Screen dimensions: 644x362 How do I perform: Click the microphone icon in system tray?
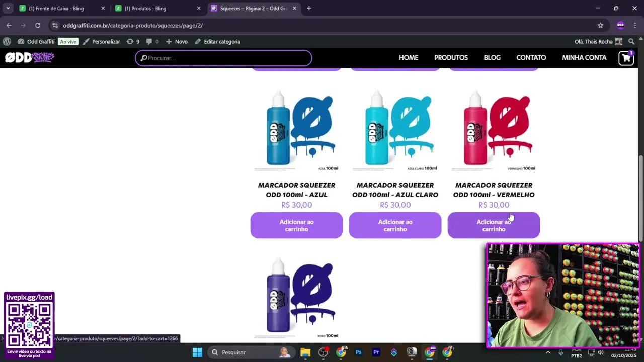coord(561,352)
